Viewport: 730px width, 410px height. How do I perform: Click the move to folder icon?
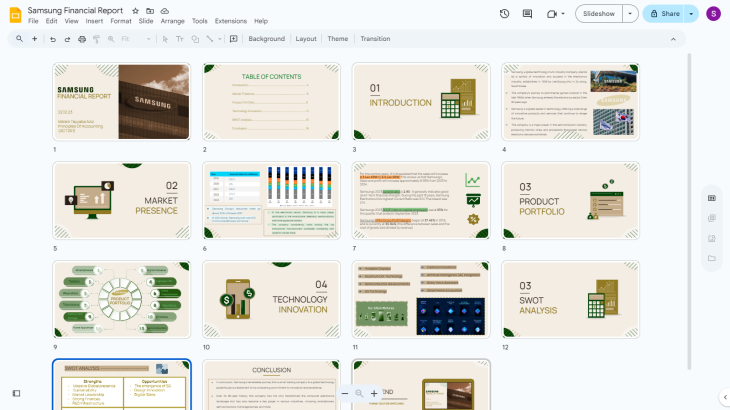coord(150,11)
